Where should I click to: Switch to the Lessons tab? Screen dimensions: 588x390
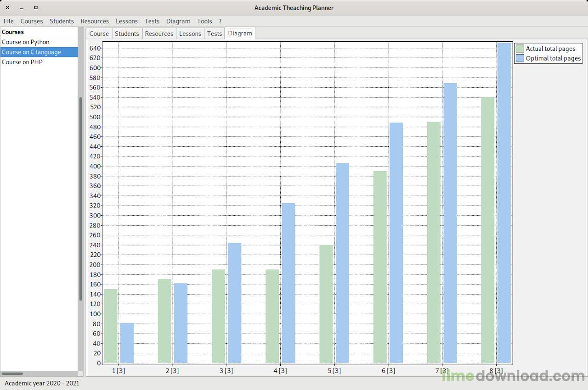[x=190, y=33]
